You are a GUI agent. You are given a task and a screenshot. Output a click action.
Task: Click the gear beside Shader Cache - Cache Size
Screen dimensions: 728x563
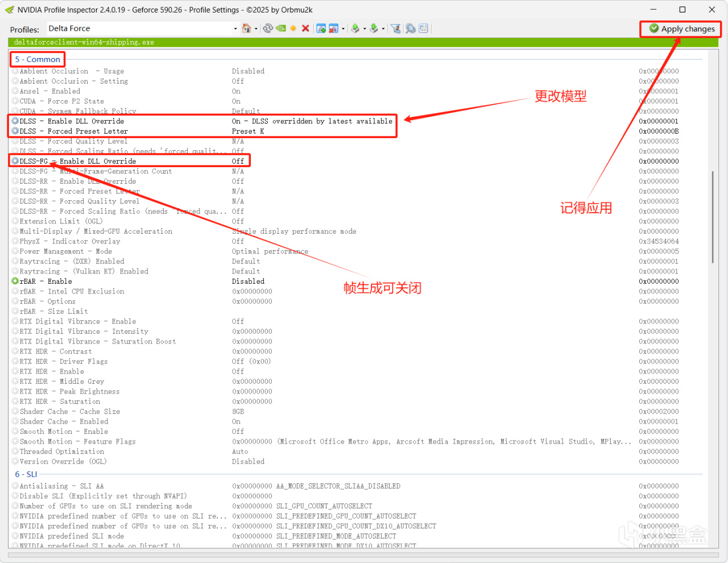(x=15, y=411)
